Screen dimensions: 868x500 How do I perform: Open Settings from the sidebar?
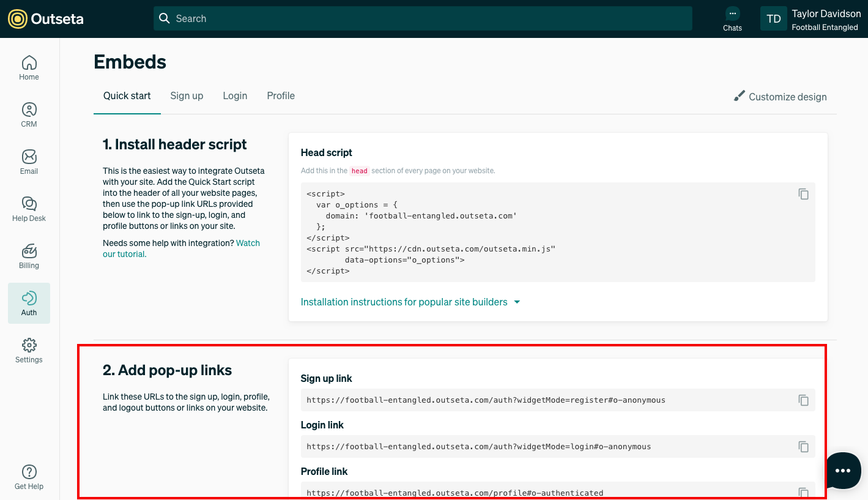click(29, 351)
